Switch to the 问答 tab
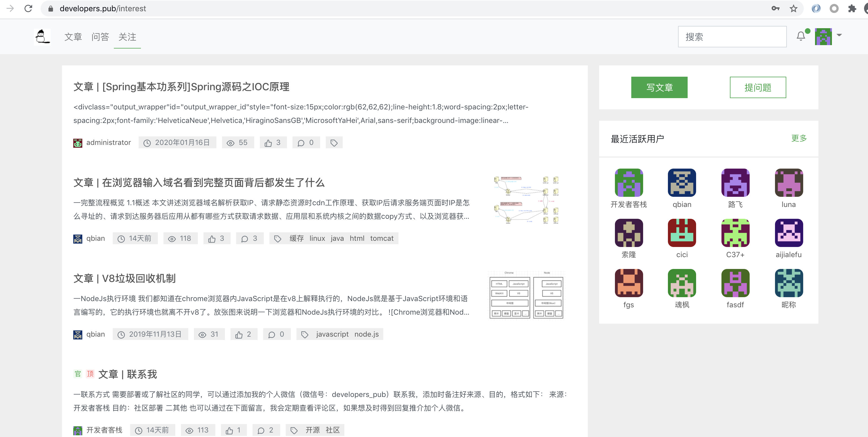868x437 pixels. (x=100, y=37)
